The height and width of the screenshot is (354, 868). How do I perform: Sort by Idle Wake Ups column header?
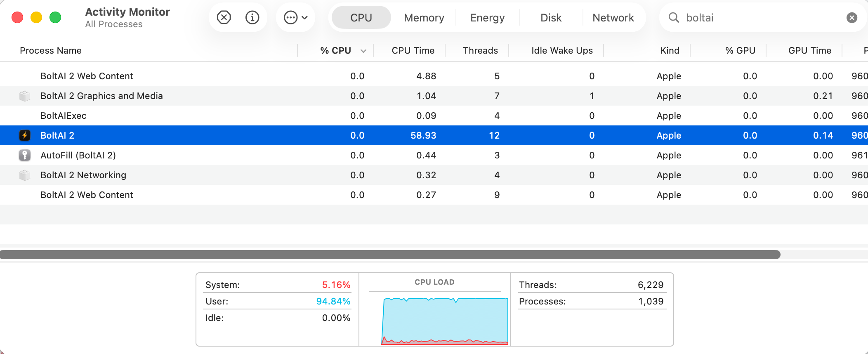click(562, 50)
